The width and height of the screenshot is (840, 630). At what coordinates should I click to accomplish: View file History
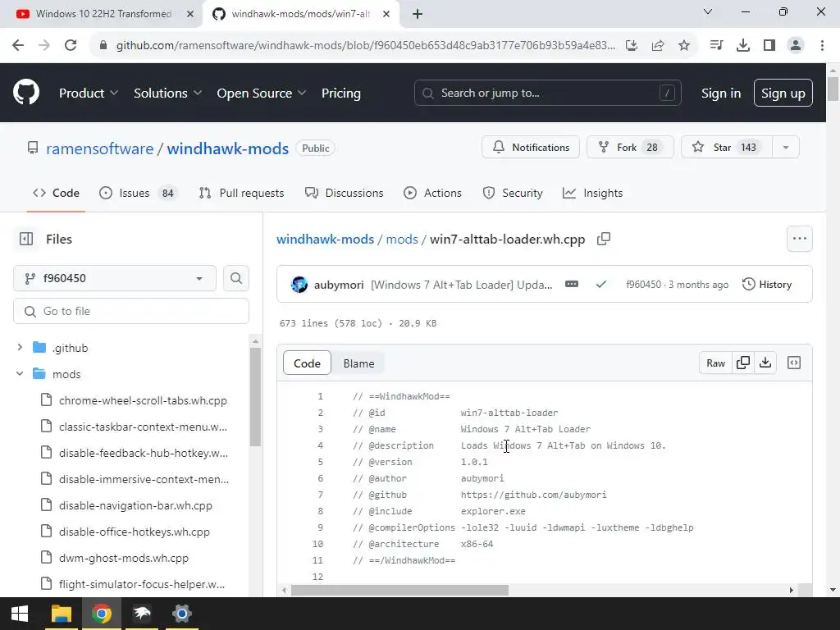tap(767, 285)
